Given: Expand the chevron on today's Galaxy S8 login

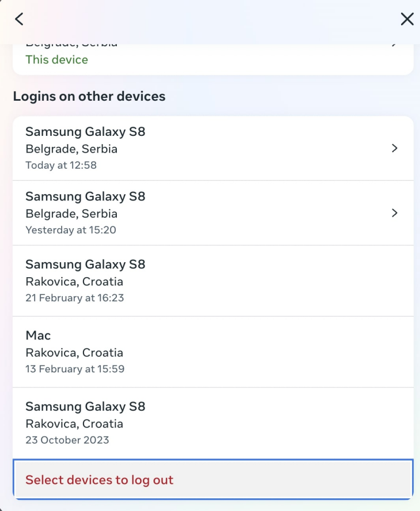Looking at the screenshot, I should [x=395, y=148].
